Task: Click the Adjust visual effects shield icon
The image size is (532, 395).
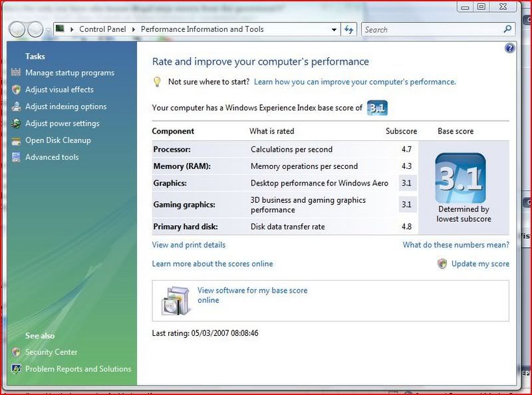Action: (16, 90)
